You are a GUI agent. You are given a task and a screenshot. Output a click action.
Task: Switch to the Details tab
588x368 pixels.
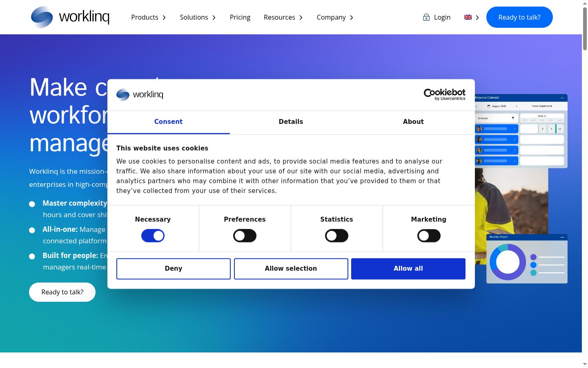[x=291, y=122]
